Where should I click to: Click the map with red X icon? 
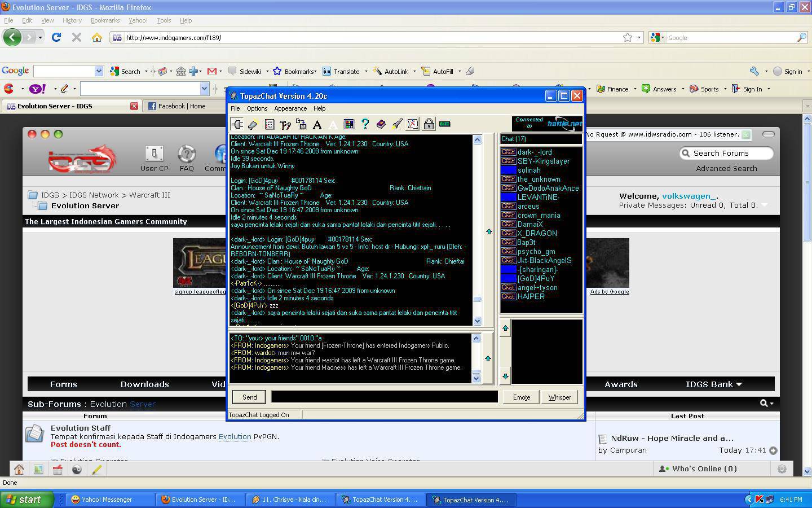coord(413,125)
